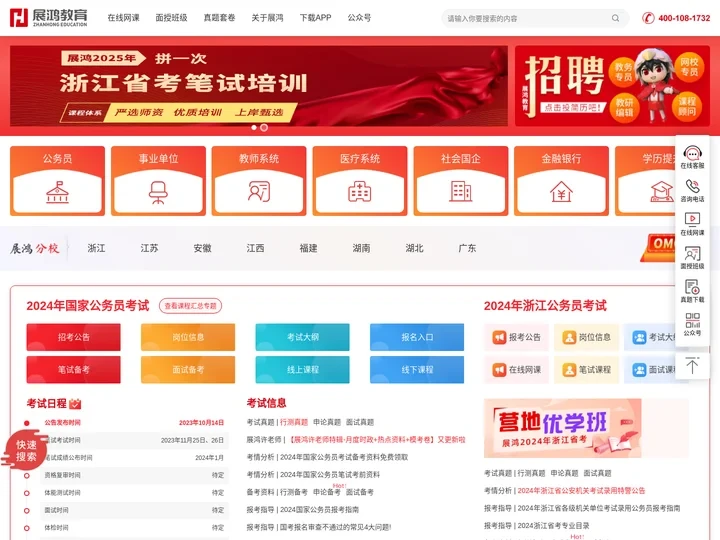Select the 广东 branch link
This screenshot has height=540, width=720.
[x=467, y=248]
